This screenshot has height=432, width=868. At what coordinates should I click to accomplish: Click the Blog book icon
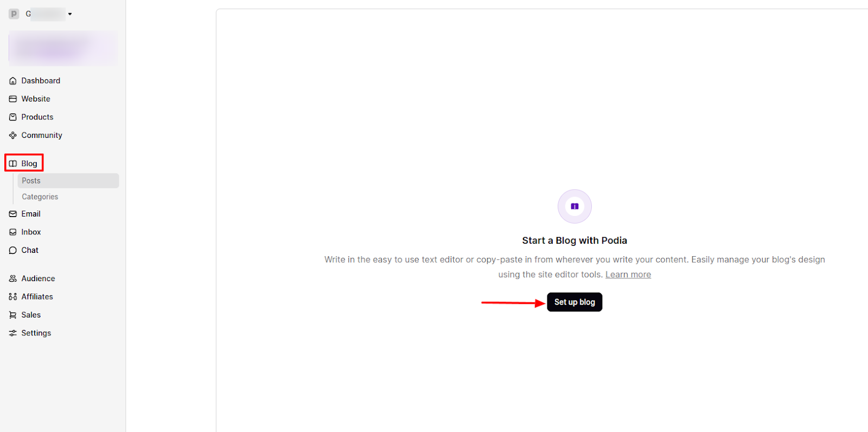13,163
